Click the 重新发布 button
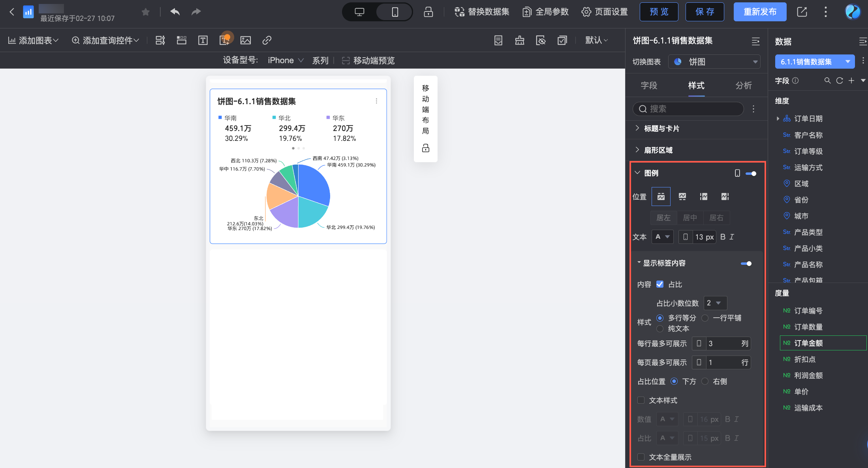This screenshot has width=868, height=468. pyautogui.click(x=760, y=12)
